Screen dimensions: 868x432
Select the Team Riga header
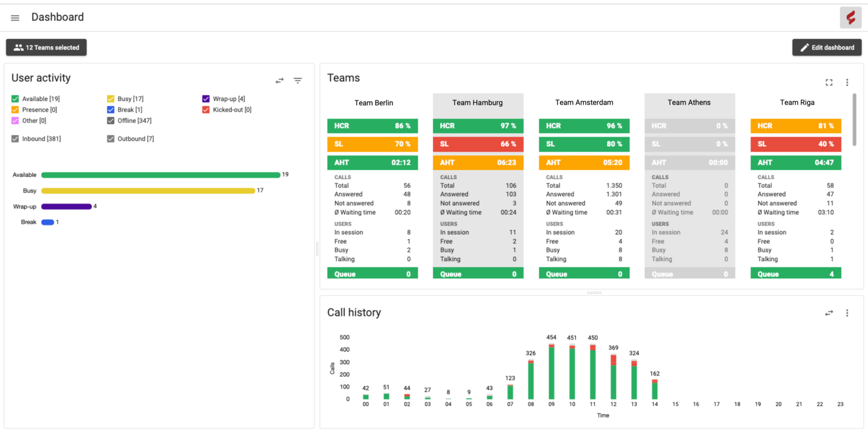797,103
